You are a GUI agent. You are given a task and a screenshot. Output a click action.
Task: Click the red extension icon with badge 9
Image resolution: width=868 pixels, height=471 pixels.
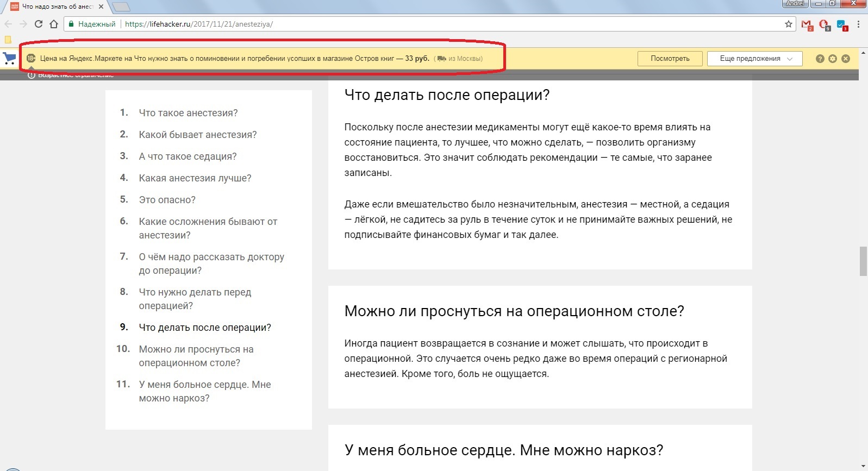point(825,24)
